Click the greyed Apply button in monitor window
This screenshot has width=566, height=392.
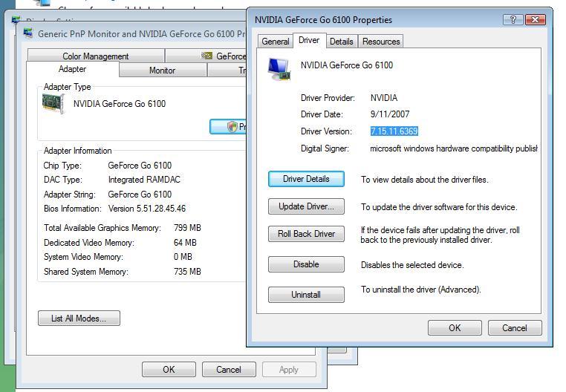coord(289,369)
